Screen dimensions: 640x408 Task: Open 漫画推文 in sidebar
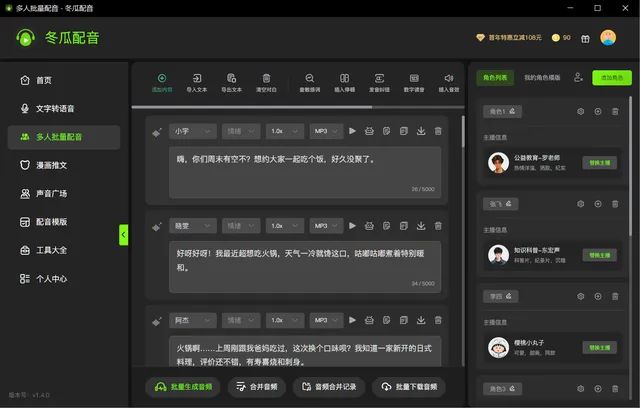[x=64, y=165]
